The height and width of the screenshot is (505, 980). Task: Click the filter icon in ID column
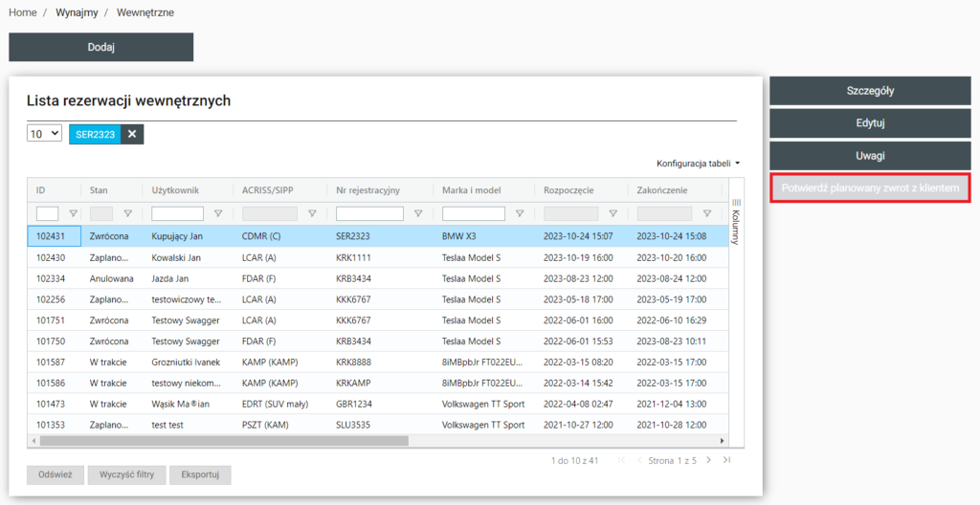73,214
